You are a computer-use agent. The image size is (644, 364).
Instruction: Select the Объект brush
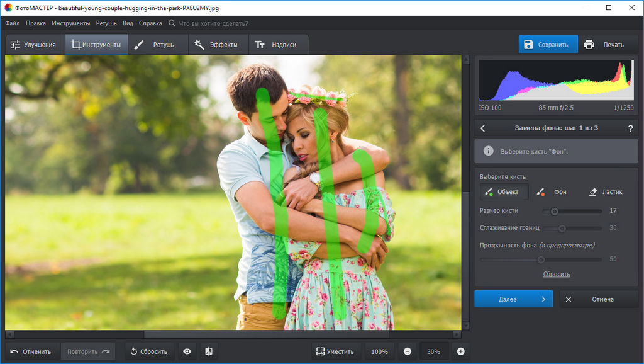click(x=501, y=192)
